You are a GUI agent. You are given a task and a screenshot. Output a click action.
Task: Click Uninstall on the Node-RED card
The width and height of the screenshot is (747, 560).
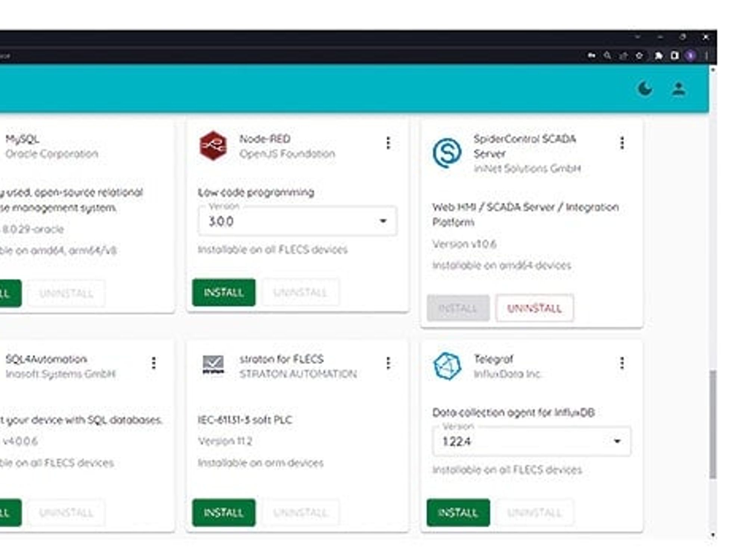pos(300,292)
